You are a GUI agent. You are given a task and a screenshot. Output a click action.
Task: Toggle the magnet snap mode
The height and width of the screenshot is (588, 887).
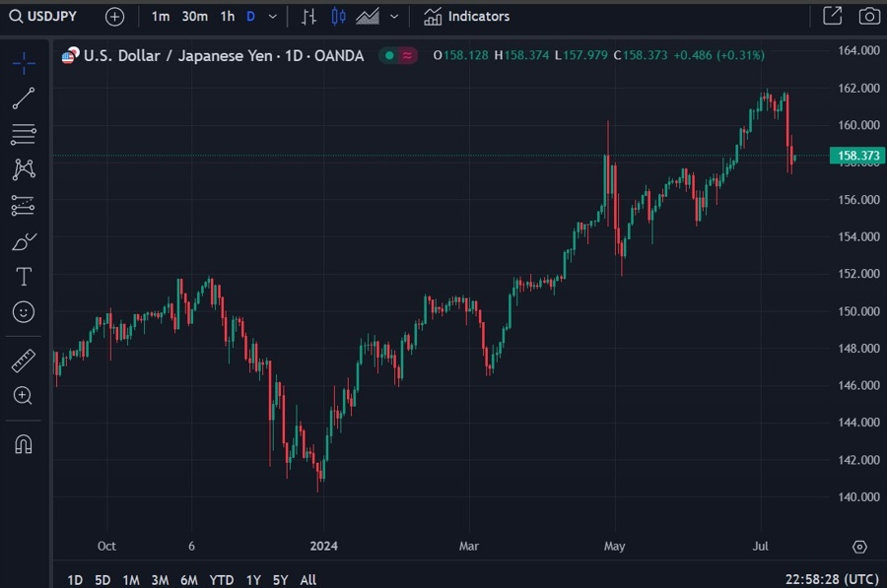point(24,444)
